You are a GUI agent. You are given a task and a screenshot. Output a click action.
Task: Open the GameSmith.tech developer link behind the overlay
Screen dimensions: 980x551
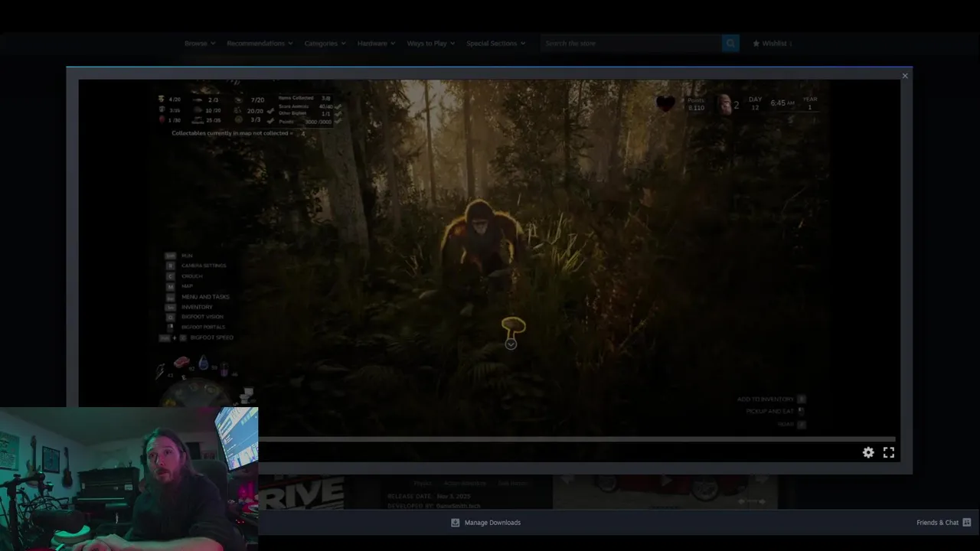[459, 506]
